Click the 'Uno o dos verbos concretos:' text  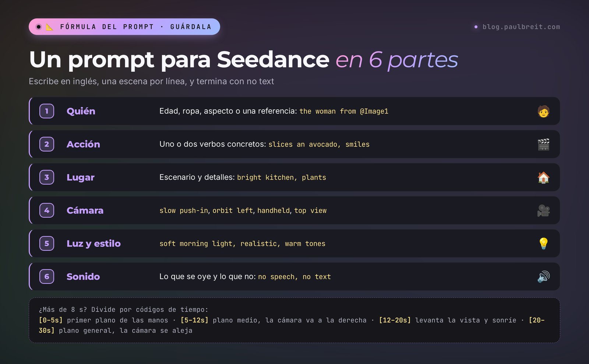[213, 144]
